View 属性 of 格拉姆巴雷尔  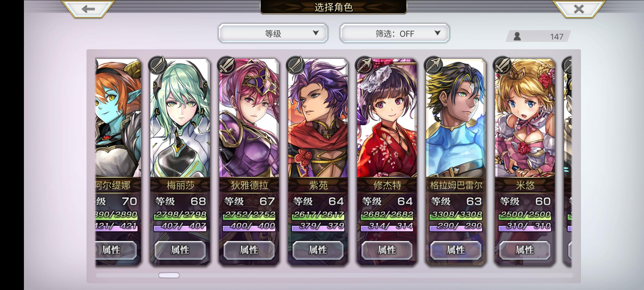(456, 250)
